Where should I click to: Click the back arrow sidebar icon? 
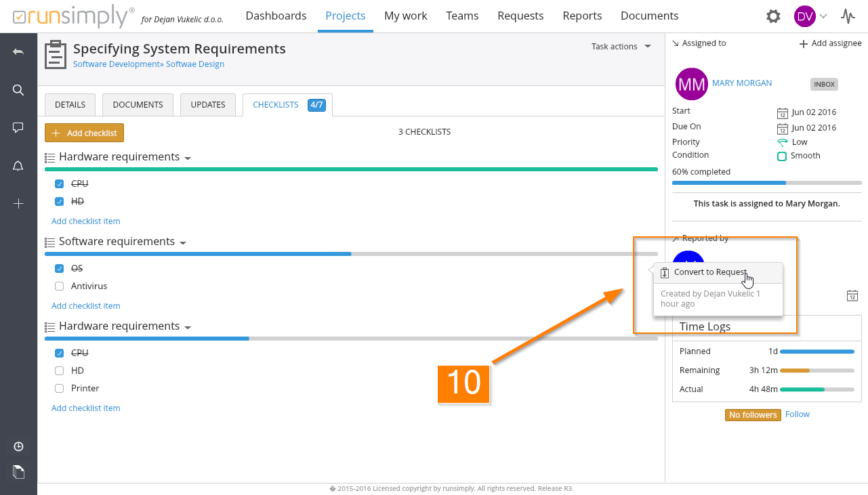(x=18, y=52)
